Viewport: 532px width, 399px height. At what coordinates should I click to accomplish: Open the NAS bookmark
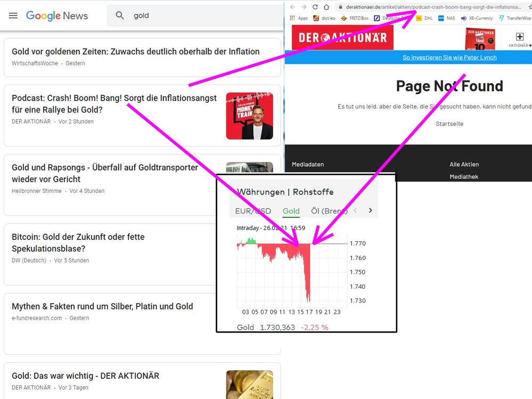click(446, 18)
